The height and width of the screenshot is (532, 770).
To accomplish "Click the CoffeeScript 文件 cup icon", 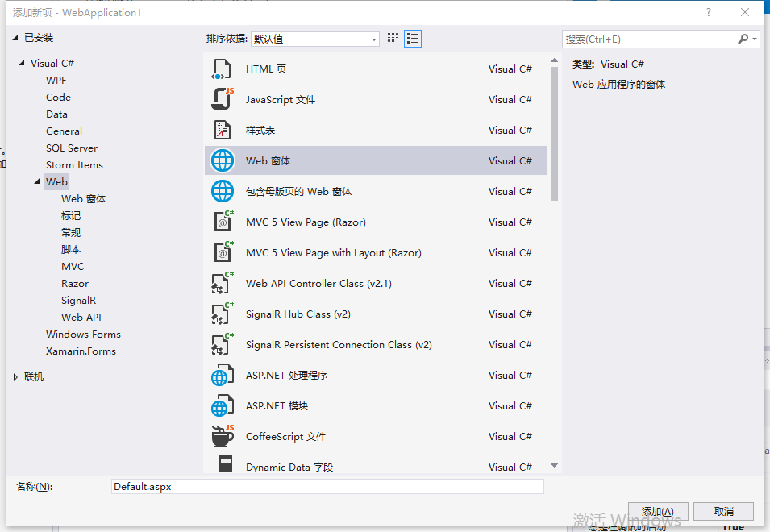I will pyautogui.click(x=223, y=436).
